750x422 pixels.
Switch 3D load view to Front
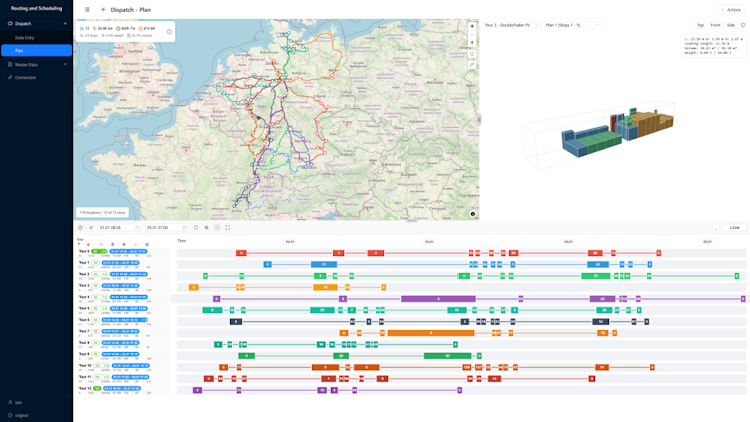click(x=715, y=25)
